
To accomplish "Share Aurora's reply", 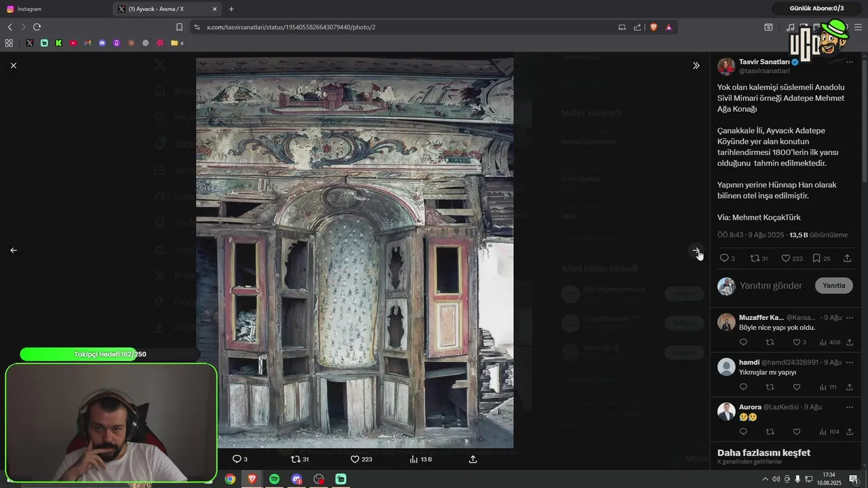I will pos(849,432).
